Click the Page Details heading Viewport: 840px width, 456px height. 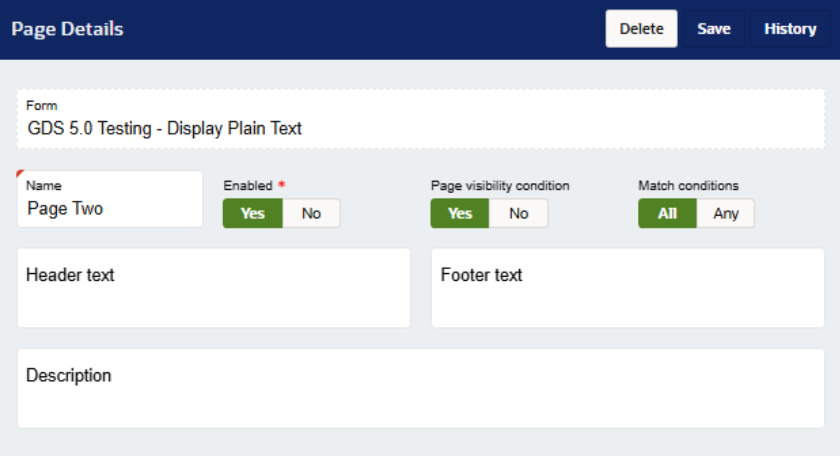click(67, 29)
